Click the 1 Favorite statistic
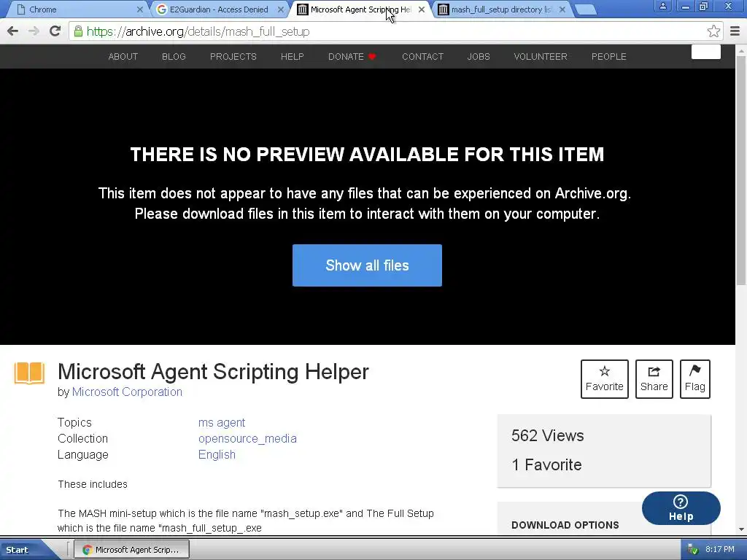747x560 pixels. (546, 464)
